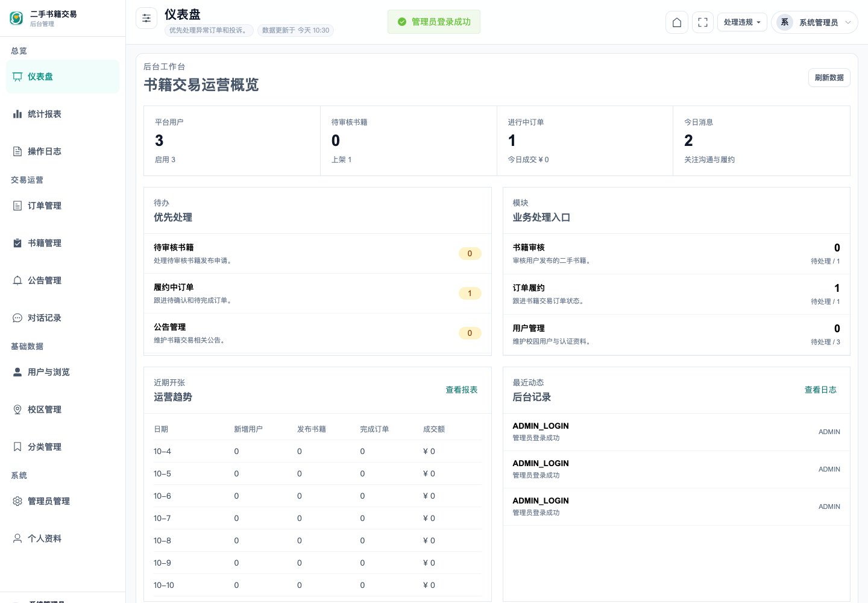Click the 平台用户 stat card
Image resolution: width=868 pixels, height=603 pixels.
[232, 141]
